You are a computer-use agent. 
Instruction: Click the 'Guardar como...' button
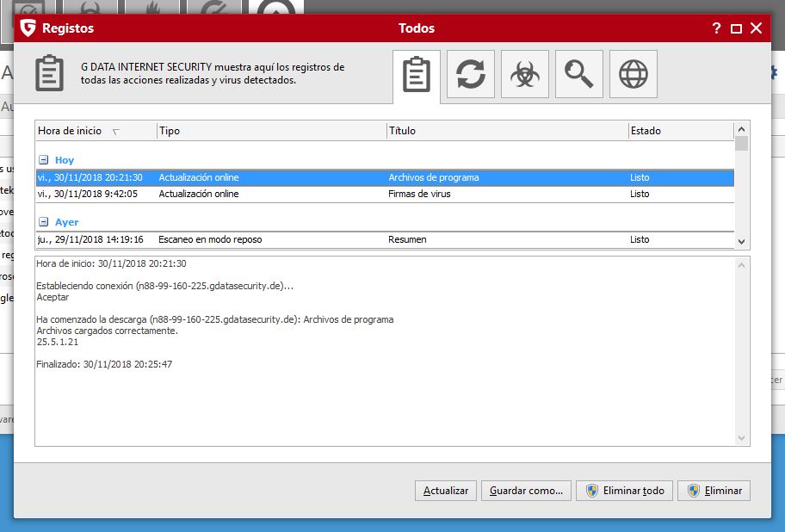[526, 491]
